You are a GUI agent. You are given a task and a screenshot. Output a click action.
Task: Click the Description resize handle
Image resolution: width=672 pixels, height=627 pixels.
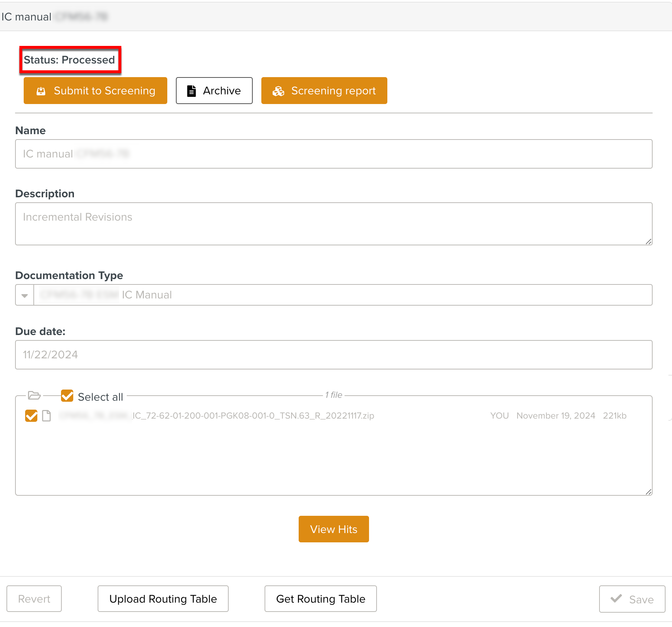648,242
